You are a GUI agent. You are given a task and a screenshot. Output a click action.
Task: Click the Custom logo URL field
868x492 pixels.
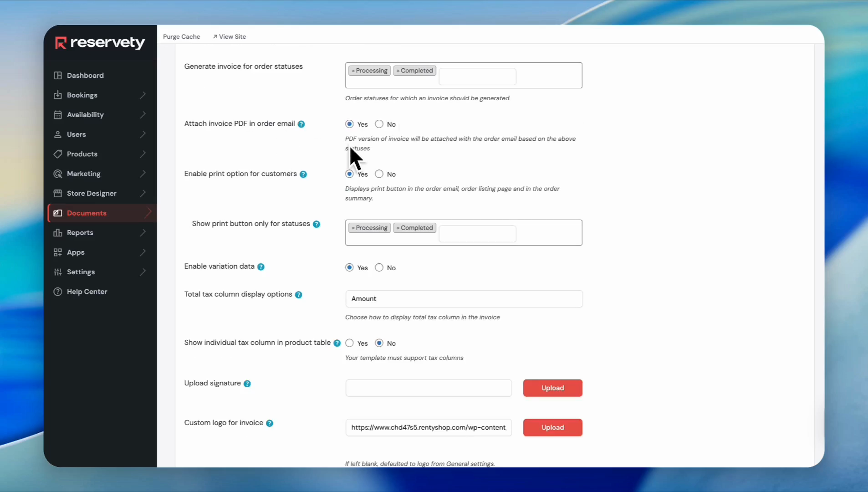point(428,427)
